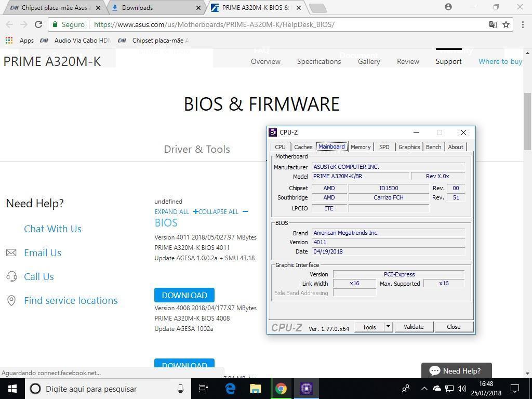532x399 pixels.
Task: Open the Chat With Us link
Action: [52, 229]
